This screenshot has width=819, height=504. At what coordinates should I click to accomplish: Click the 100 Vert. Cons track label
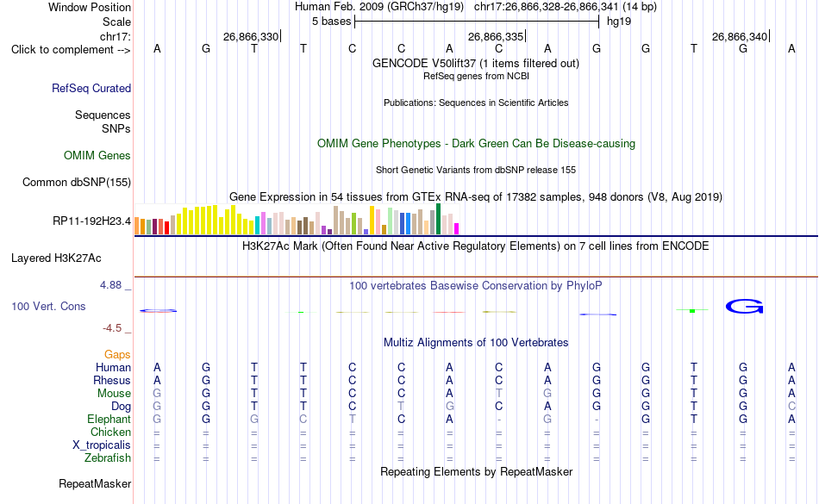point(48,306)
